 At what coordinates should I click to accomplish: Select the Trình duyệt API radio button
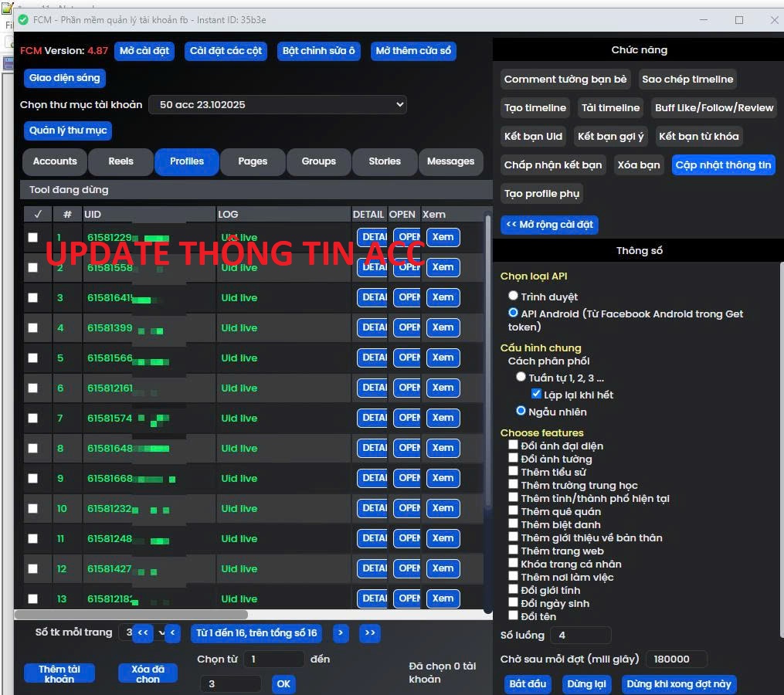pyautogui.click(x=514, y=296)
